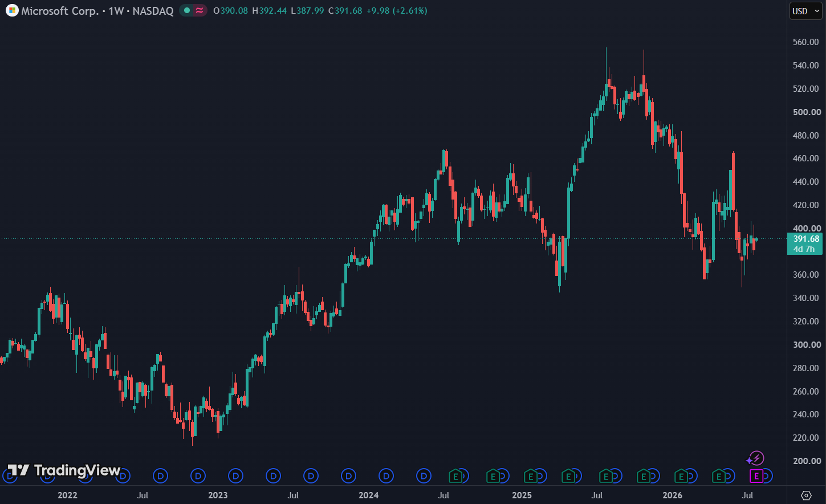This screenshot has height=504, width=826.
Task: Click the 420.00 price axis label
Action: (806, 205)
